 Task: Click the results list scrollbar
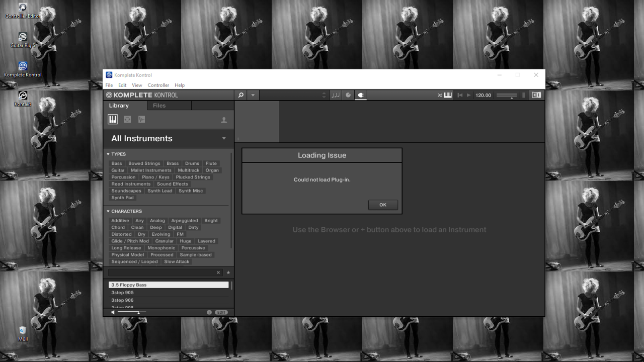(x=231, y=286)
